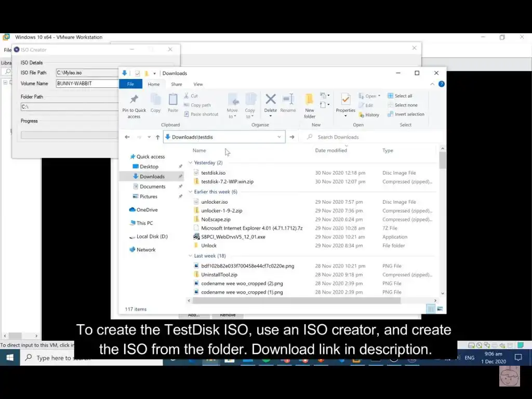Viewport: 532px width, 399px height.
Task: Open VMware Workstation File menu
Action: (7, 50)
